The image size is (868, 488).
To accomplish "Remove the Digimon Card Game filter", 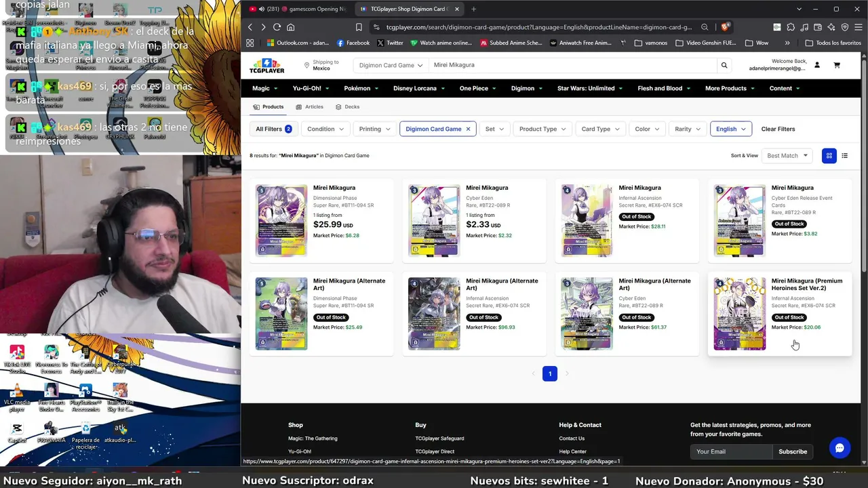I will pyautogui.click(x=468, y=129).
